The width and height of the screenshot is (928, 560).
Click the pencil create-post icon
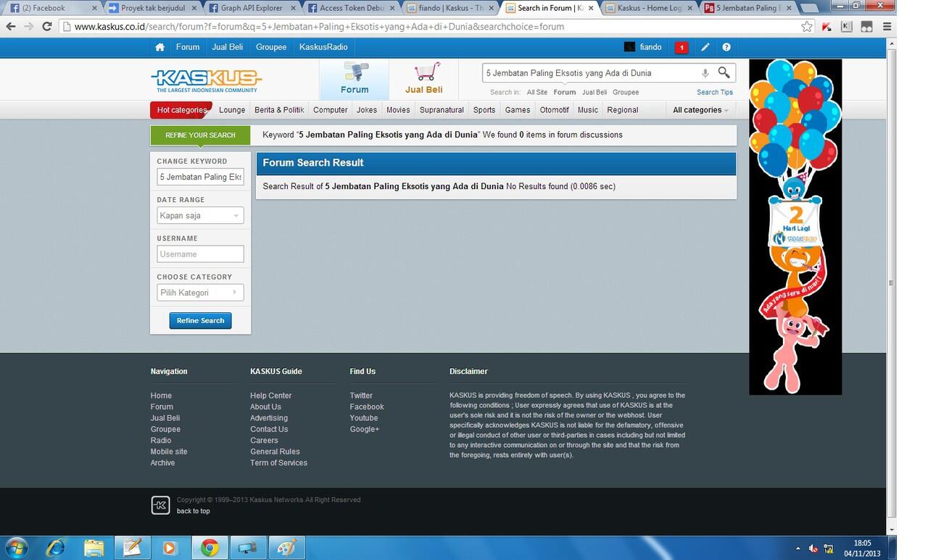click(x=705, y=47)
